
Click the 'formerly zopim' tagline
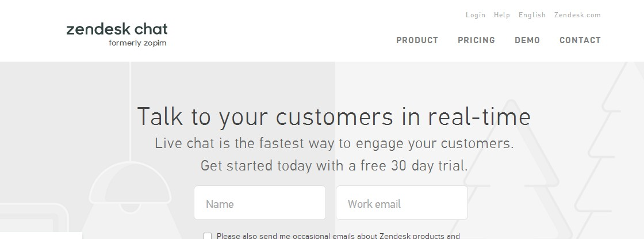pyautogui.click(x=137, y=43)
